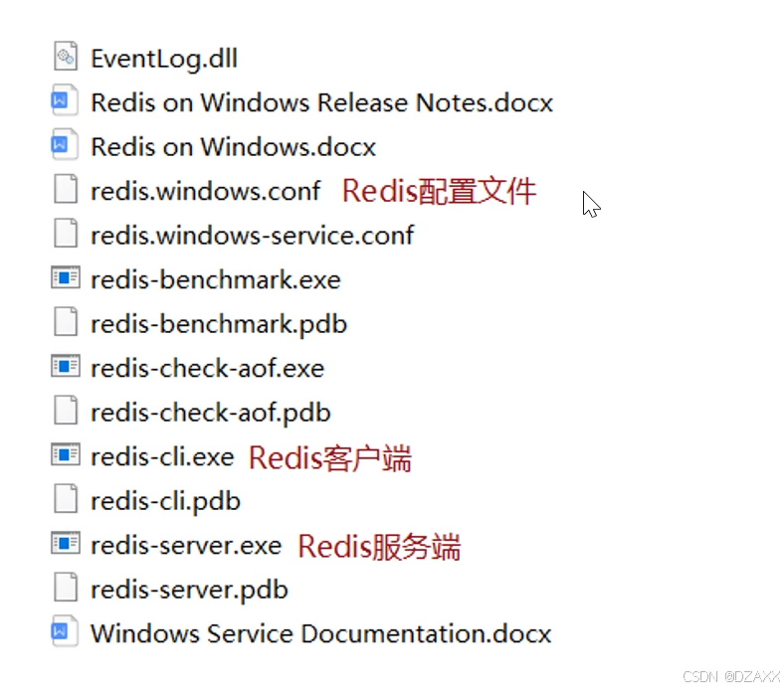Click the file icon for redis-server.pdb

pos(66,587)
